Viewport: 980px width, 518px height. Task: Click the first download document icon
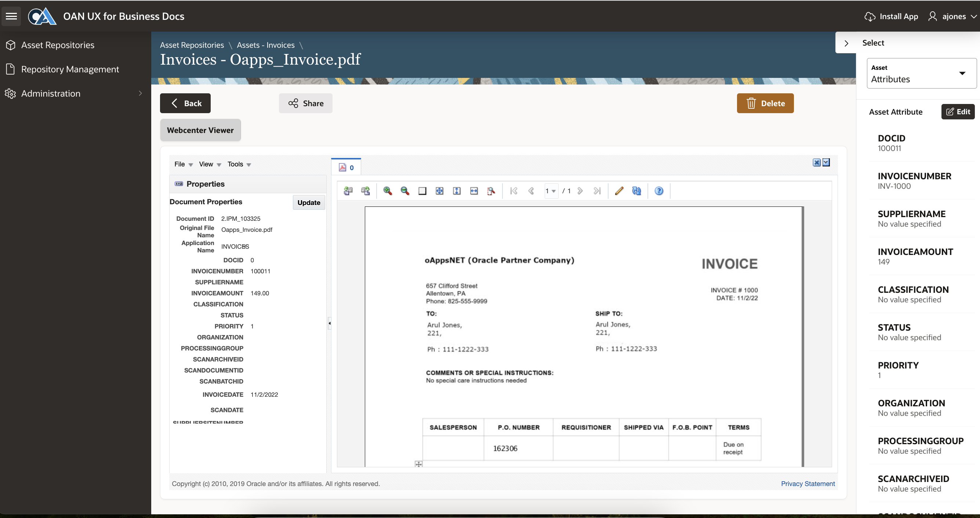pyautogui.click(x=348, y=191)
